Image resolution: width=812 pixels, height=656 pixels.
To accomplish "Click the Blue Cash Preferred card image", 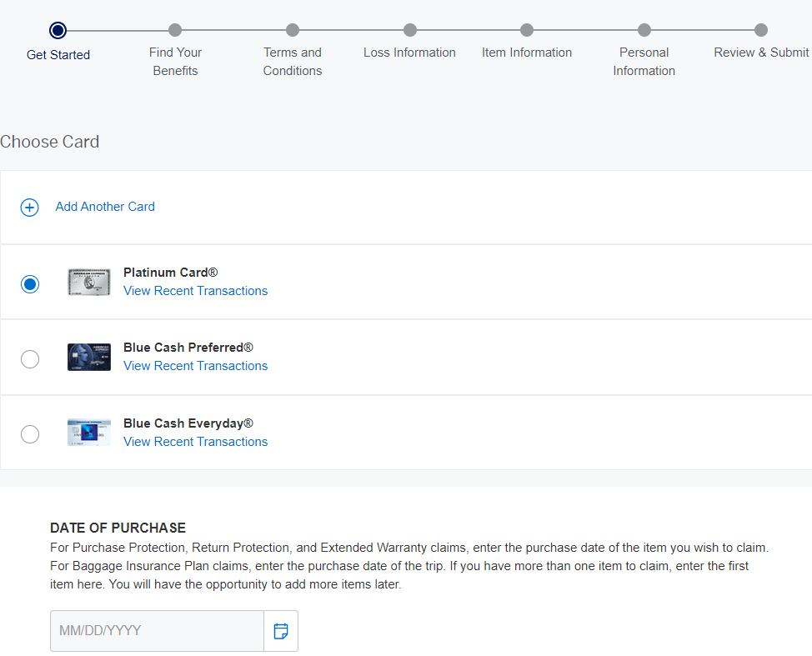I will click(89, 358).
